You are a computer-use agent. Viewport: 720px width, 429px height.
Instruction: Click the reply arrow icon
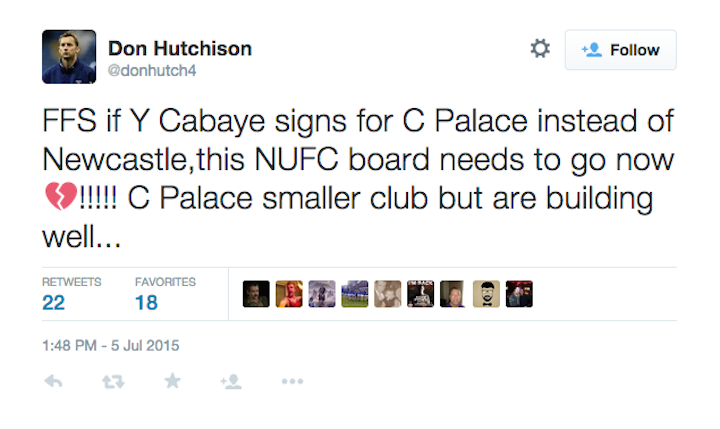point(54,381)
